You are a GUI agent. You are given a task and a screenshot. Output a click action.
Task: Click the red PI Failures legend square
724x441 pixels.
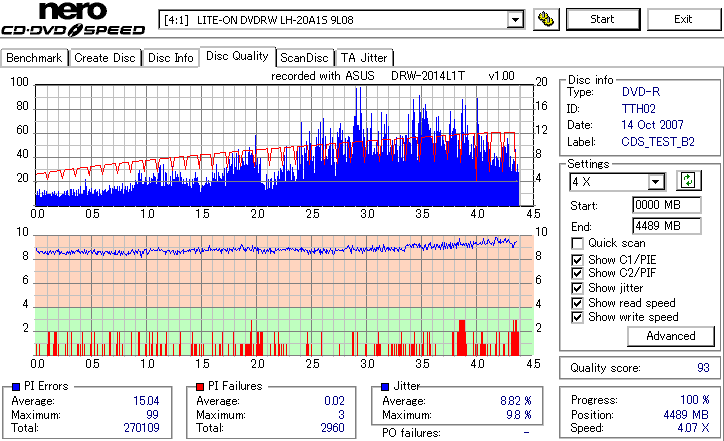point(200,387)
